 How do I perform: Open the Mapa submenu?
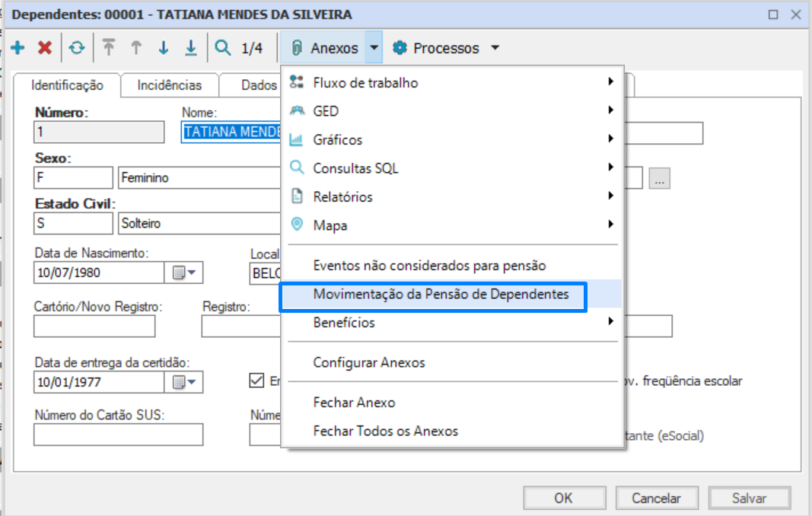451,225
